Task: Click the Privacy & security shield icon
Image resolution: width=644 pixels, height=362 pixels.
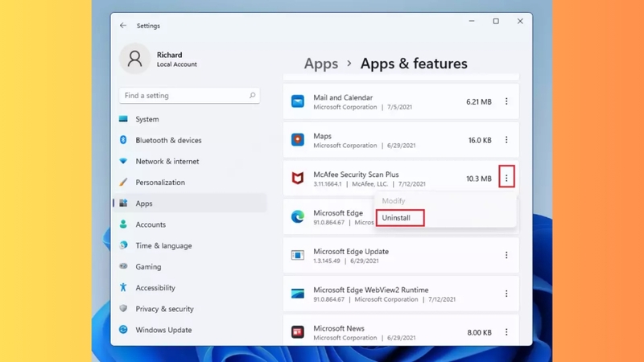Action: point(123,308)
